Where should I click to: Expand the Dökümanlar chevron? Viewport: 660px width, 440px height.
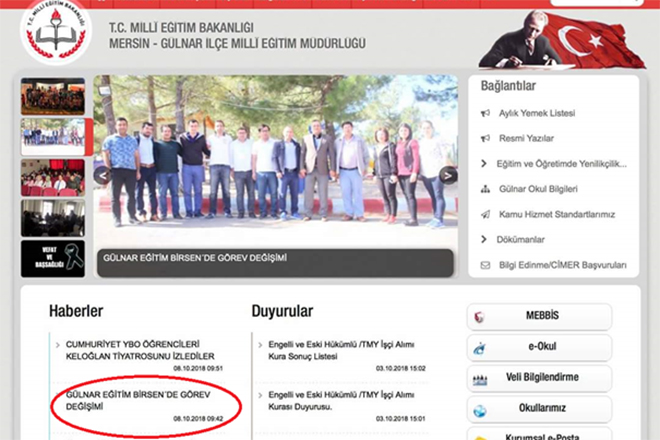[484, 240]
